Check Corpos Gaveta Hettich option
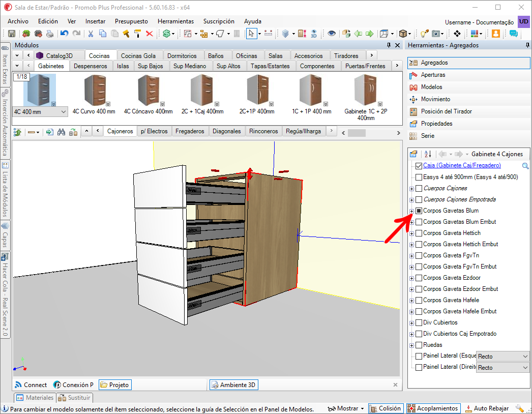The width and height of the screenshot is (532, 414). tap(419, 233)
